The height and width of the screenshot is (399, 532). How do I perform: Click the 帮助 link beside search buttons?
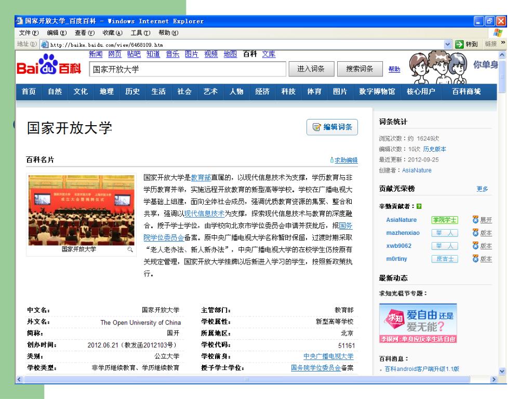click(394, 69)
